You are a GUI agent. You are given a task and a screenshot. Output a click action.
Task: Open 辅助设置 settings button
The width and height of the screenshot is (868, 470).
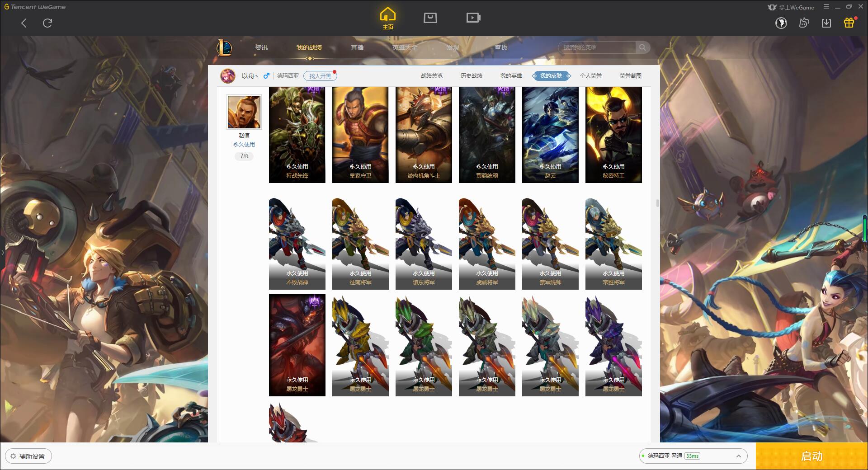pyautogui.click(x=28, y=456)
